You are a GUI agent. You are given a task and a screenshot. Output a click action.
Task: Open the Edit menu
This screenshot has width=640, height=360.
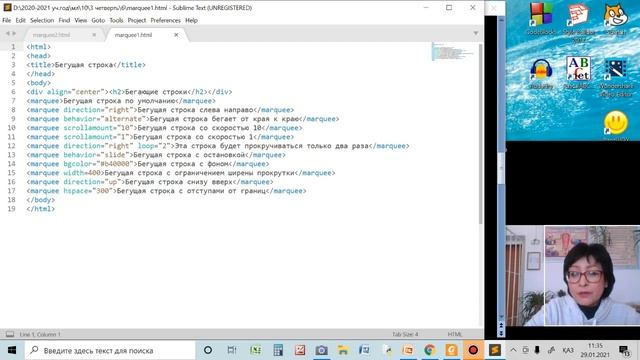(20, 20)
